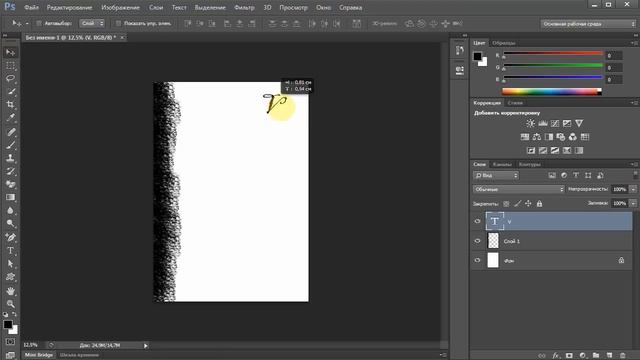This screenshot has width=640, height=360.
Task: Add a Photo Filter adjustment
Action: [x=561, y=137]
